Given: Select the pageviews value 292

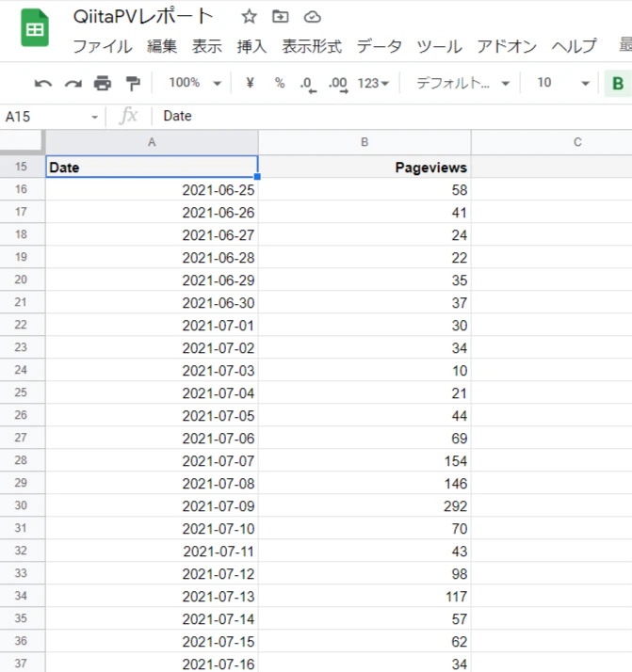Looking at the screenshot, I should point(365,505).
